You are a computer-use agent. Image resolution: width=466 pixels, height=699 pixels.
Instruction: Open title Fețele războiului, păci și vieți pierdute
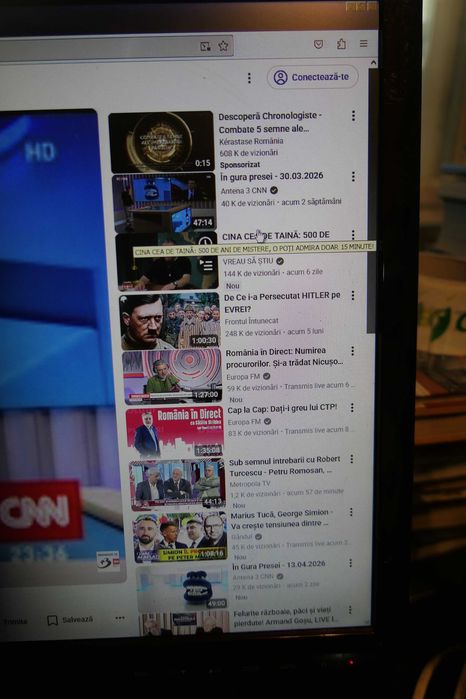coord(285,616)
